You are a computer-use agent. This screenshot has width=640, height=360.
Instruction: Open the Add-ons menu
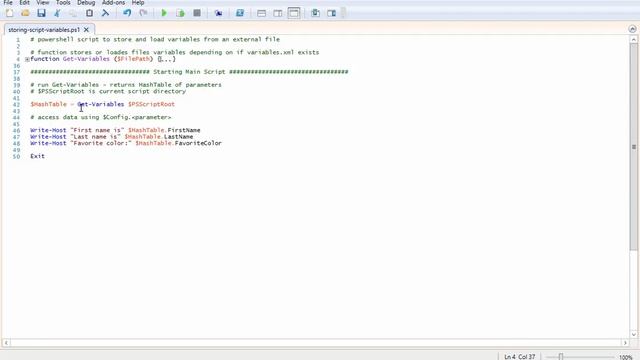[113, 2]
